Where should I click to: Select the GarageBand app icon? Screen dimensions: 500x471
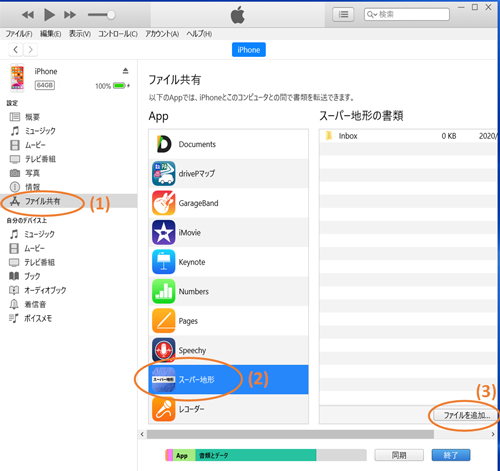[163, 203]
